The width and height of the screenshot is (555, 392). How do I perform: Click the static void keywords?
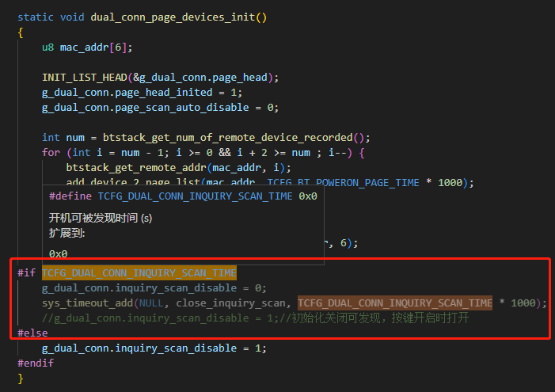point(51,17)
